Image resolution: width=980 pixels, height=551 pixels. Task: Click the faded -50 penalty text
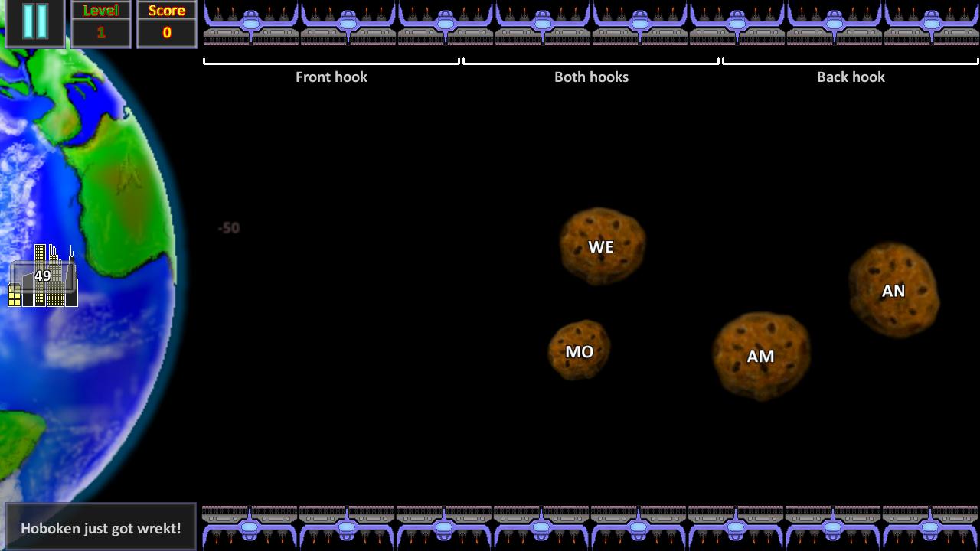[229, 228]
